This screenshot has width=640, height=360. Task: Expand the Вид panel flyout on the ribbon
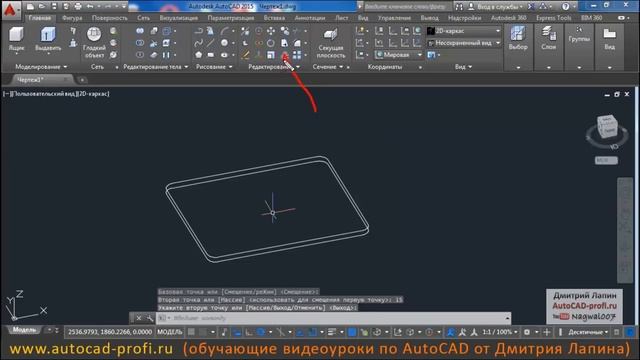point(463,67)
